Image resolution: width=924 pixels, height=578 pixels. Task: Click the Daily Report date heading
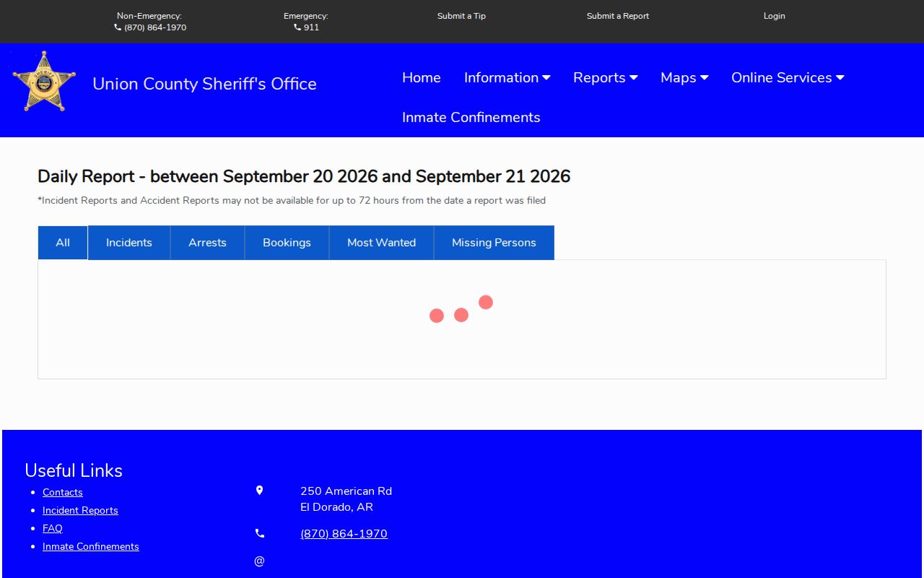[304, 176]
